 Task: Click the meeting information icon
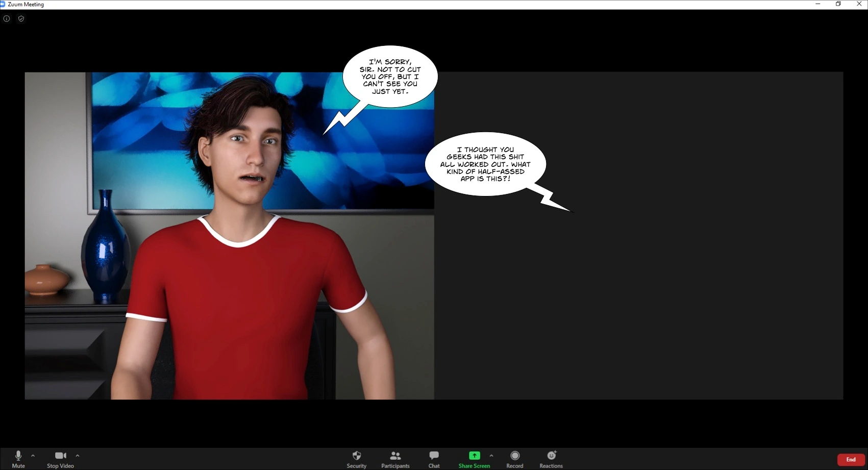click(7, 19)
